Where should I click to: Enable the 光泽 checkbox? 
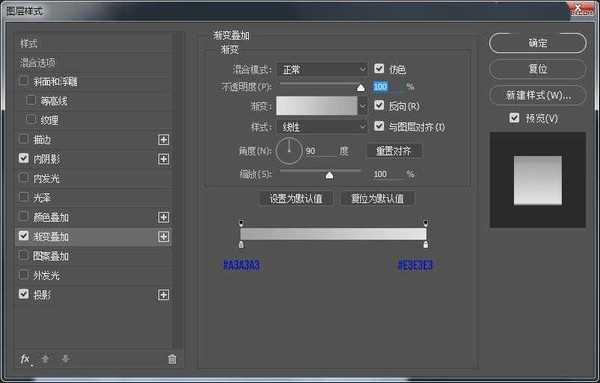point(24,197)
